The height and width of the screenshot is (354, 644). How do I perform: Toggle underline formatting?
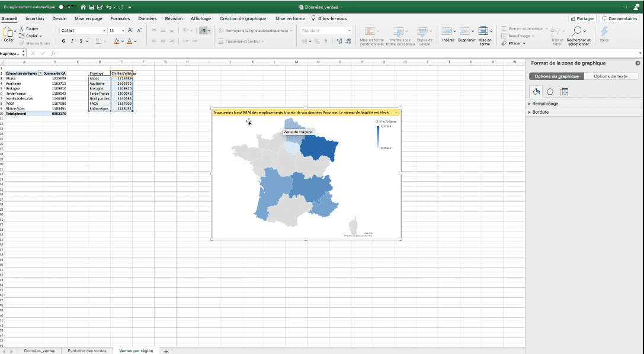tap(81, 41)
